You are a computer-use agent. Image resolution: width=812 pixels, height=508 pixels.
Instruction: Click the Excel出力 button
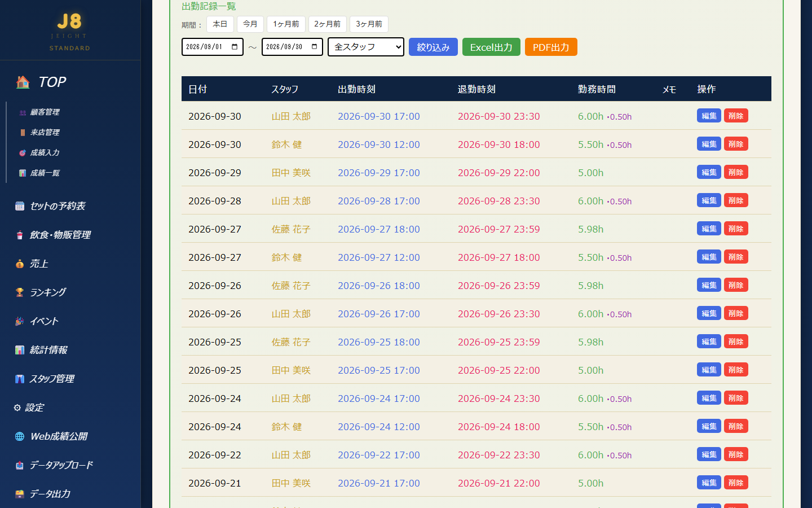tap(491, 47)
